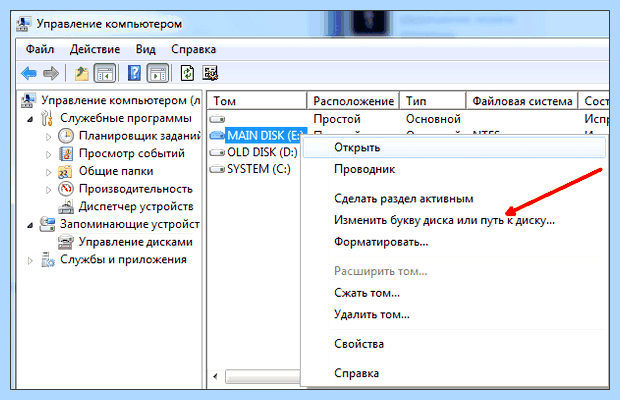The image size is (620, 400).
Task: Sort by the Файловая система column header
Action: [522, 101]
